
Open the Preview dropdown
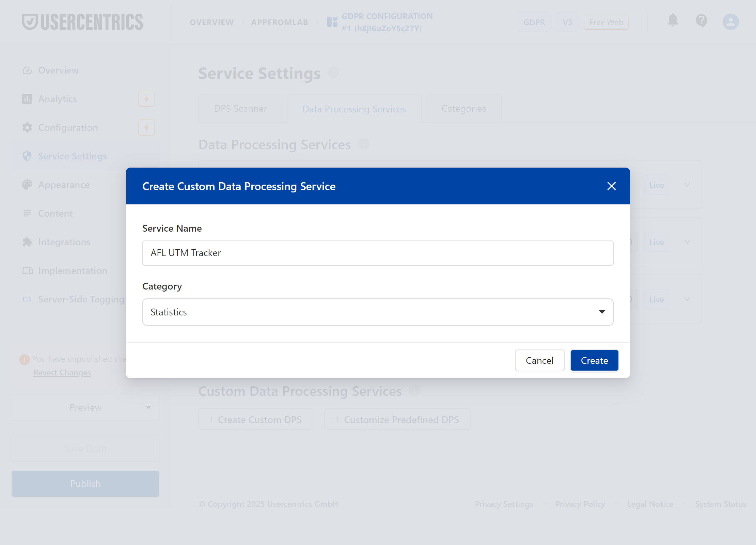[x=85, y=407]
